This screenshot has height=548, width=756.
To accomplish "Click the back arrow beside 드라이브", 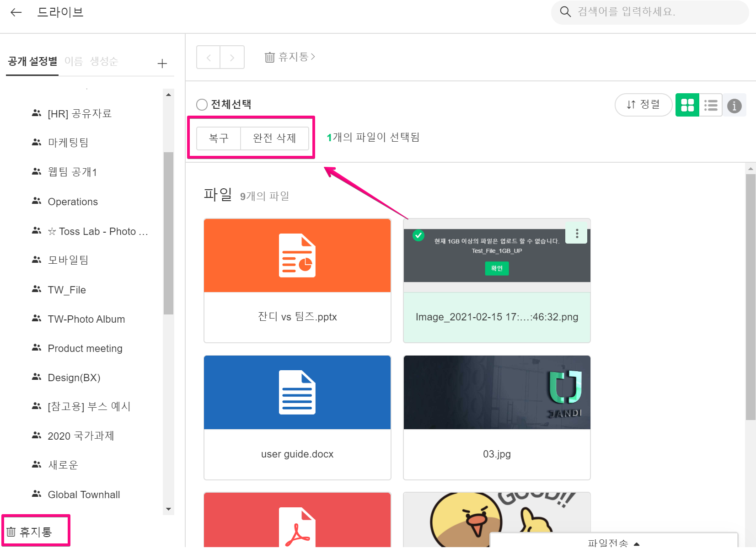I will [16, 12].
